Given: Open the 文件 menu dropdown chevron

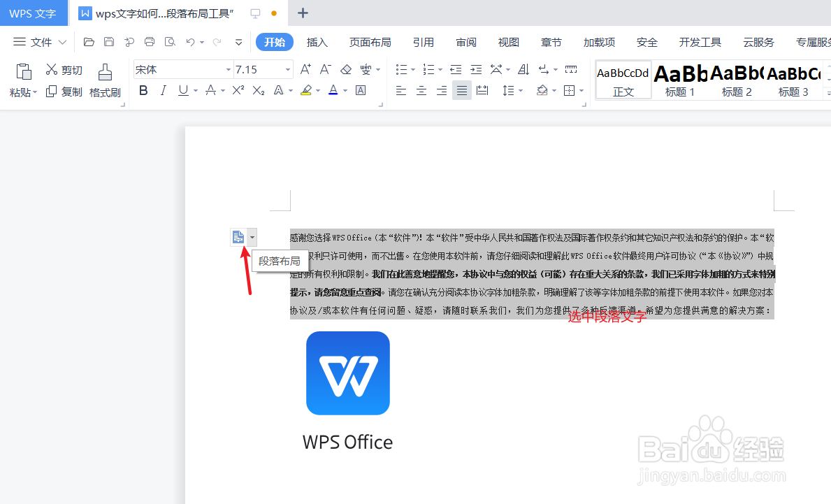Looking at the screenshot, I should pyautogui.click(x=62, y=42).
